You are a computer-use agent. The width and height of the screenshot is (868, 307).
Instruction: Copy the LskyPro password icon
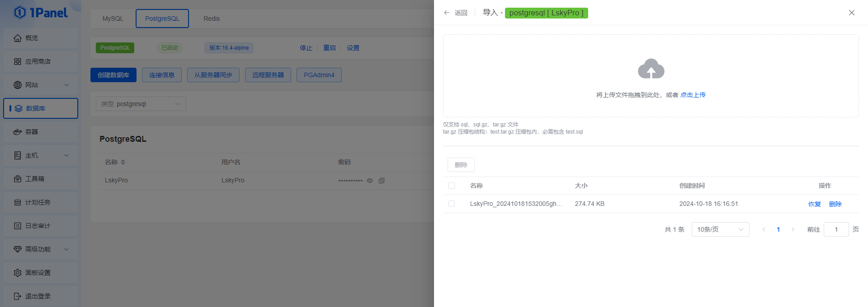pyautogui.click(x=382, y=181)
